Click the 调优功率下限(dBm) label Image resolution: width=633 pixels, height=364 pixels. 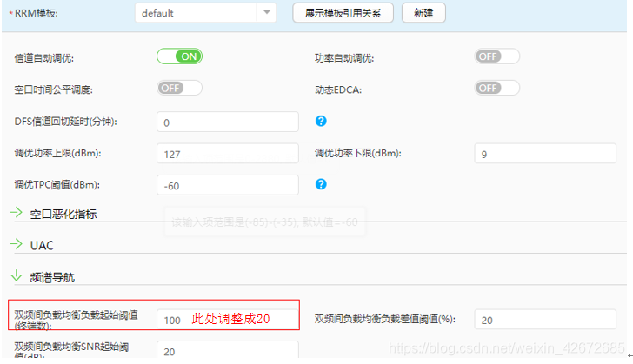tap(358, 154)
